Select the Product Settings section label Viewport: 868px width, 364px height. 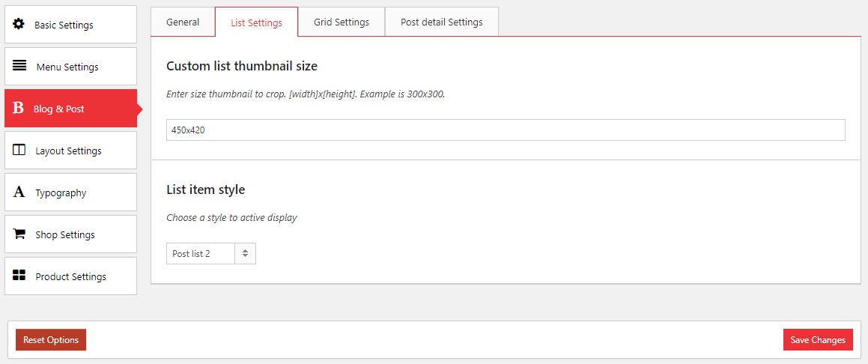(71, 276)
